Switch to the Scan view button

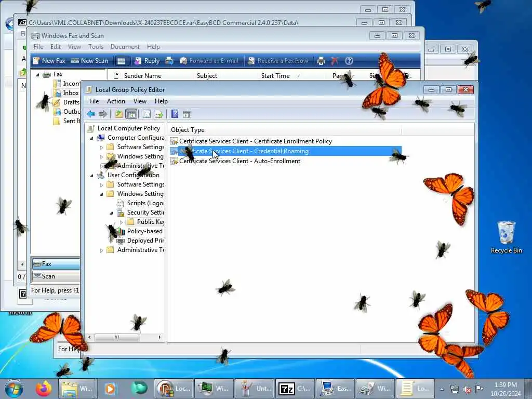coord(56,276)
